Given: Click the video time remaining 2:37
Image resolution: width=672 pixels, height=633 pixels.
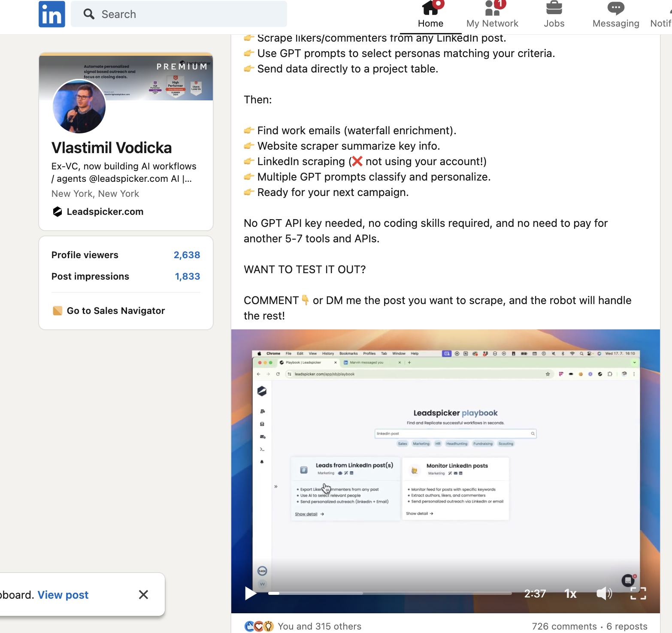Looking at the screenshot, I should pos(535,594).
